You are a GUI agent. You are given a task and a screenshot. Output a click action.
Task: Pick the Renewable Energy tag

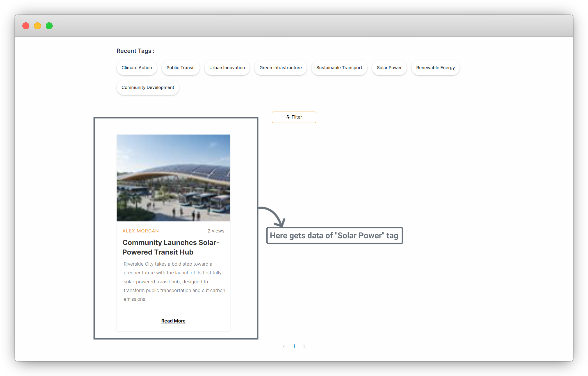(x=435, y=68)
